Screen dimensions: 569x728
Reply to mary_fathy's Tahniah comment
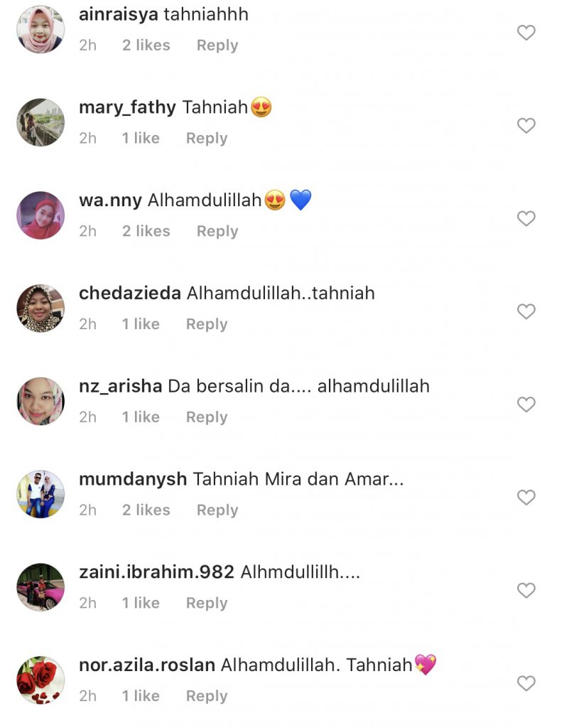[x=207, y=139]
